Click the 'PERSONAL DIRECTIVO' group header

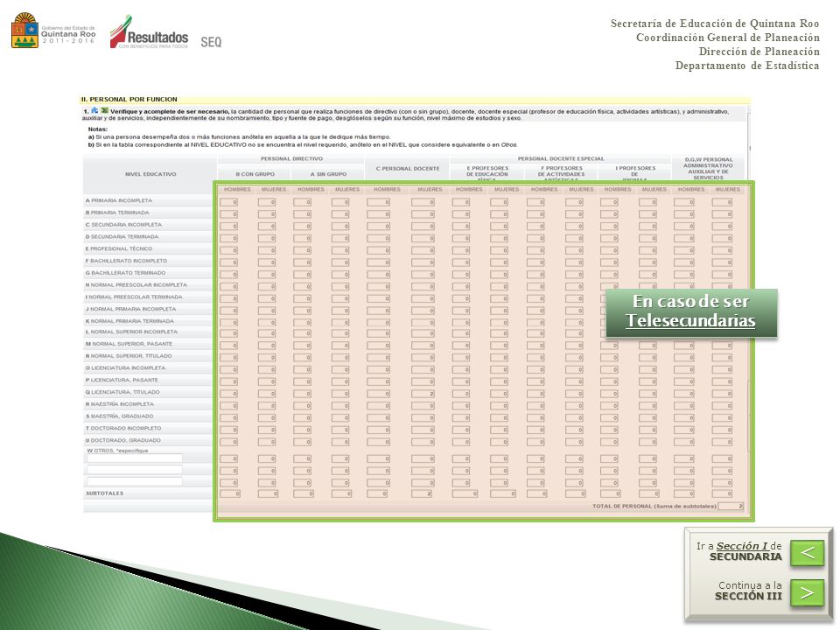coord(291,158)
